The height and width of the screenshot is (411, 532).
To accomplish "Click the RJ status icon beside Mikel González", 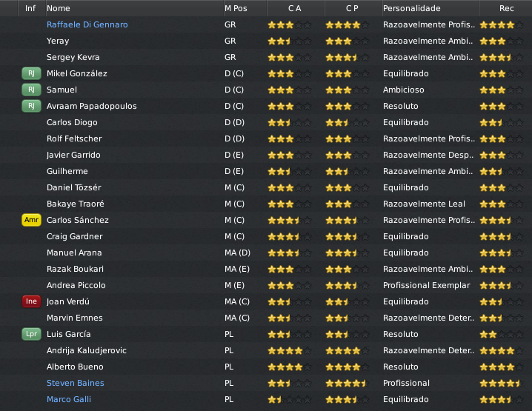I will (x=31, y=73).
